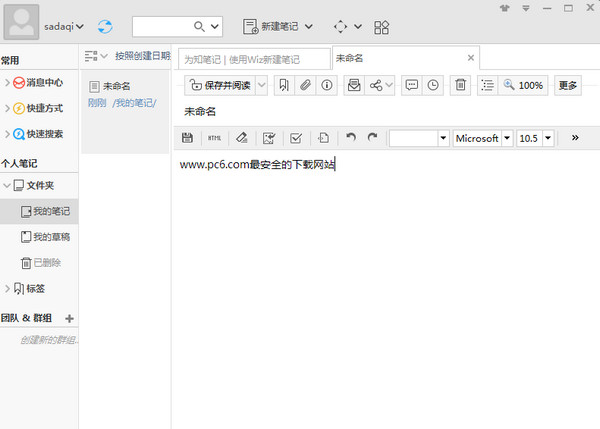Viewport: 600px width, 429px height.
Task: Click the attachment paperclip icon
Action: point(307,86)
